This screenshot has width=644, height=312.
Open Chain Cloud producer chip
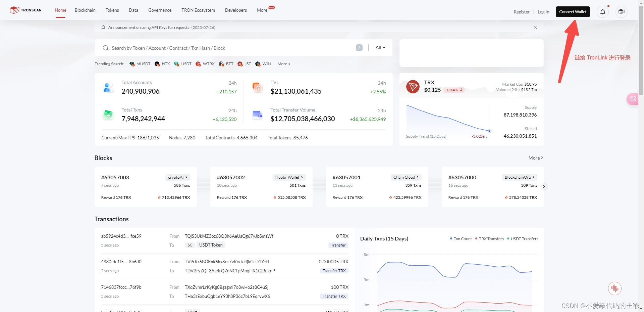point(406,177)
